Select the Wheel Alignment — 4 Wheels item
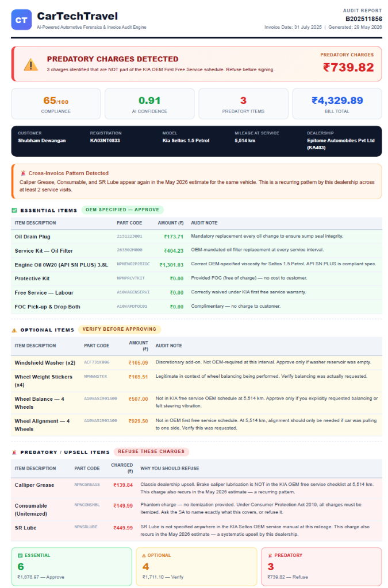The width and height of the screenshot is (388, 588). coord(42,425)
